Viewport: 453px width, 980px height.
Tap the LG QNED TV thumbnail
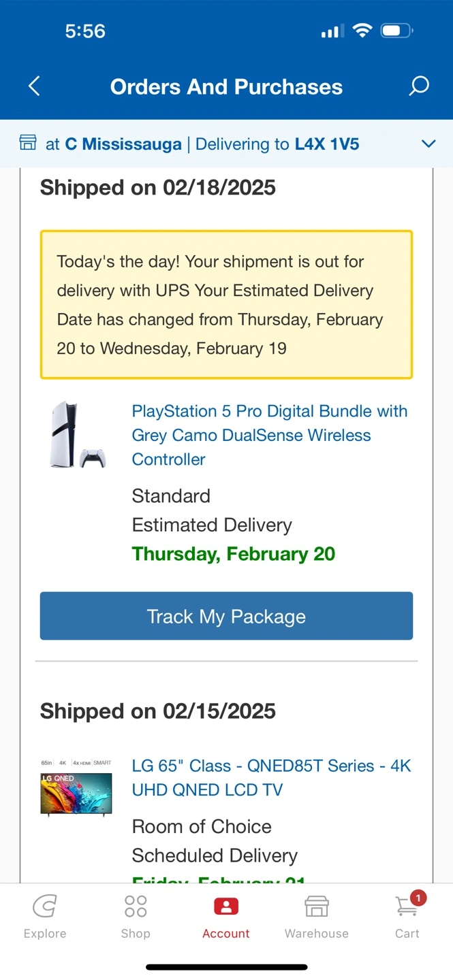pos(76,787)
